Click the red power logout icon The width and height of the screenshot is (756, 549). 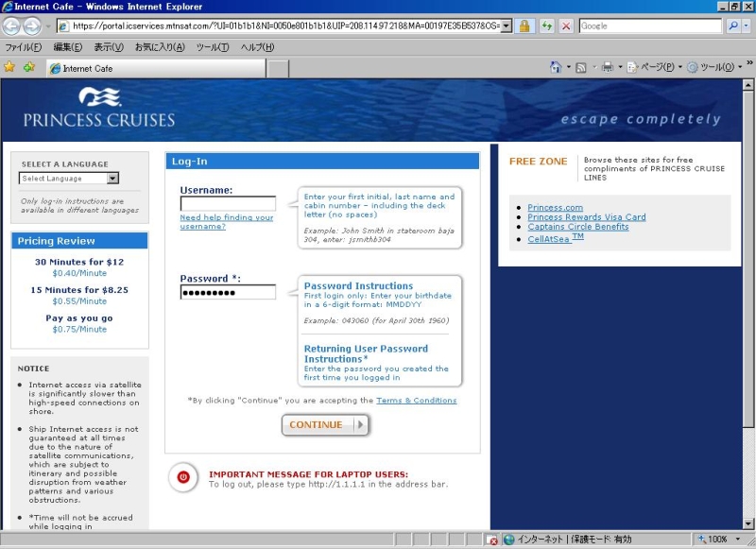click(183, 477)
